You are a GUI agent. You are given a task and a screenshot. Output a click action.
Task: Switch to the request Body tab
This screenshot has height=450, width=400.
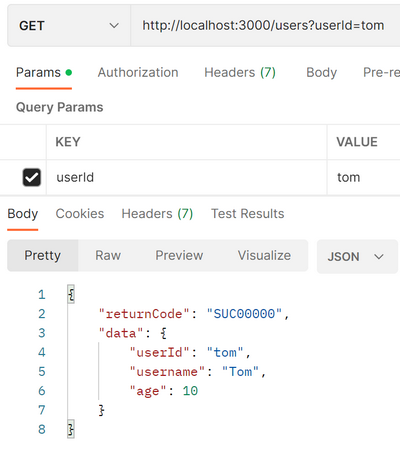pyautogui.click(x=321, y=73)
